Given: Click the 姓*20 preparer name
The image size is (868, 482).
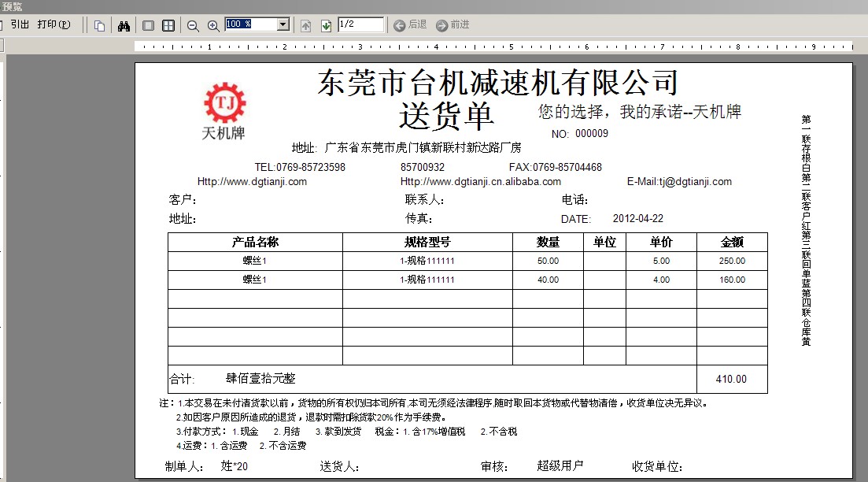Looking at the screenshot, I should [x=235, y=466].
